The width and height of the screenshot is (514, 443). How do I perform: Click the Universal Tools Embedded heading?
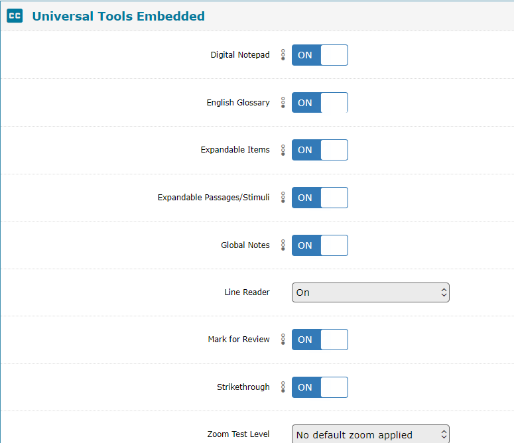coord(118,16)
